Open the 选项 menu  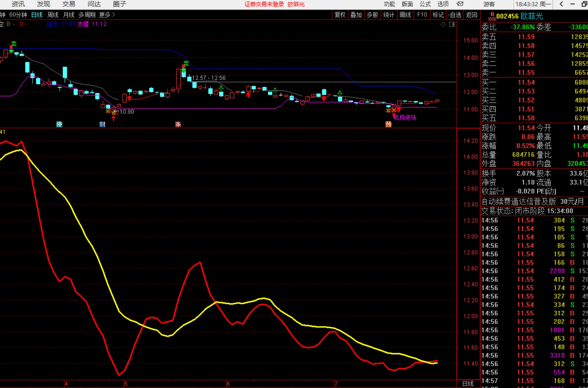pos(443,4)
